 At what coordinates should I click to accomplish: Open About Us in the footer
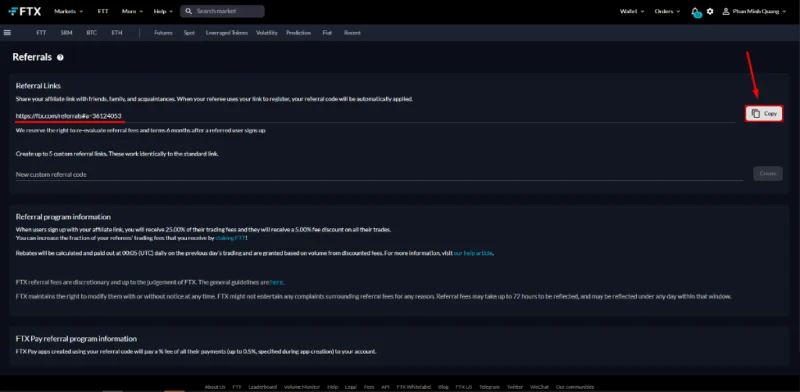215,387
